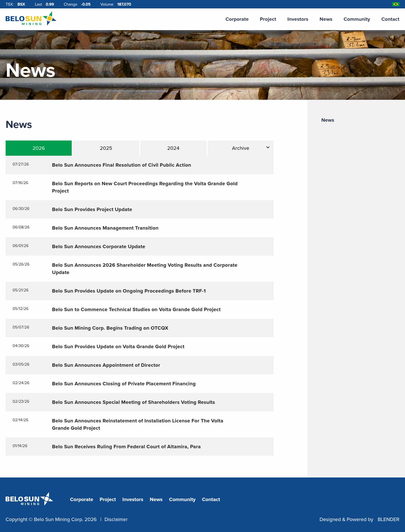Open the Belo Sun Mining header logo
Screen dimensions: 405x532
point(31,19)
